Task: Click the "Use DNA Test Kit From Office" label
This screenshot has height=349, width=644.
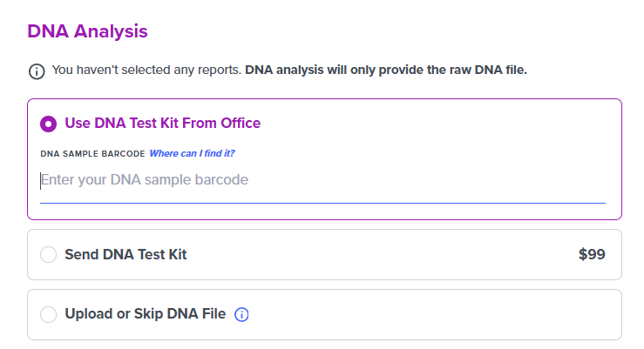Action: (162, 123)
